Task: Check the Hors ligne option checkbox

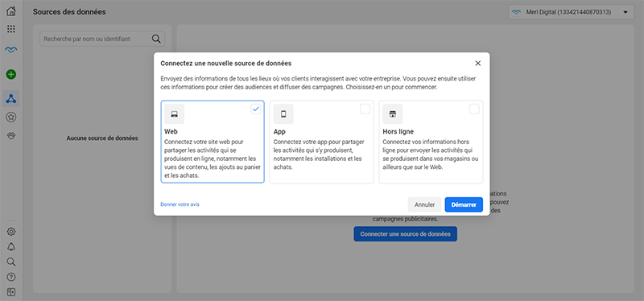Action: 474,109
